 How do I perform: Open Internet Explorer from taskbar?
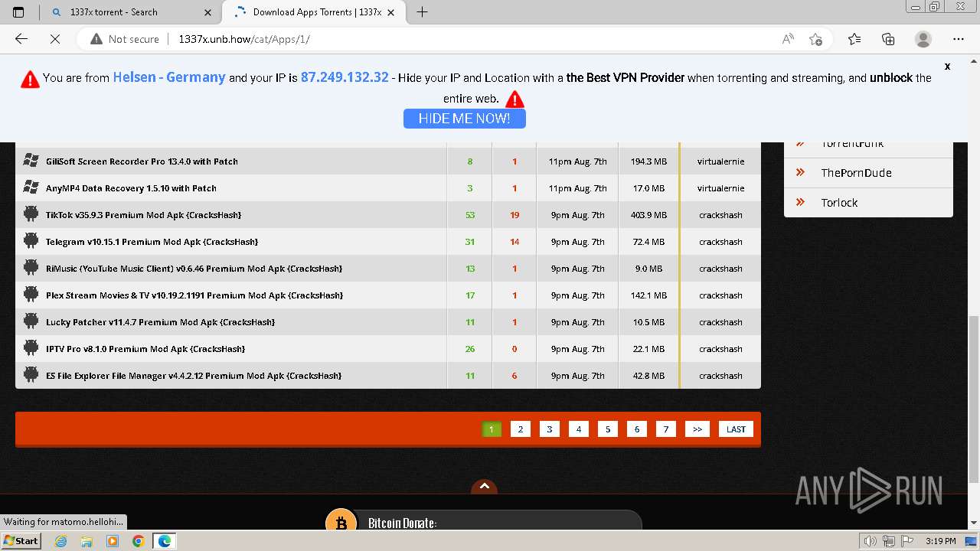pyautogui.click(x=61, y=541)
